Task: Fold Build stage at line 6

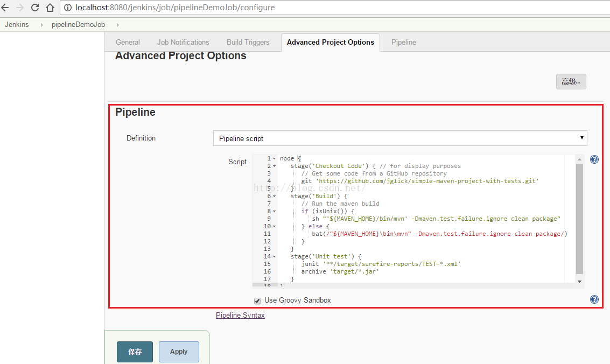Action: [x=274, y=197]
